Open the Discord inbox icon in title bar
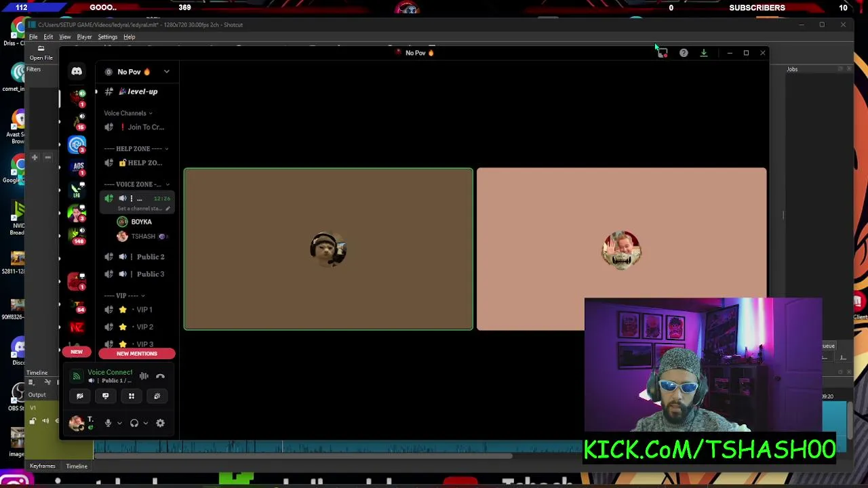 pyautogui.click(x=663, y=53)
